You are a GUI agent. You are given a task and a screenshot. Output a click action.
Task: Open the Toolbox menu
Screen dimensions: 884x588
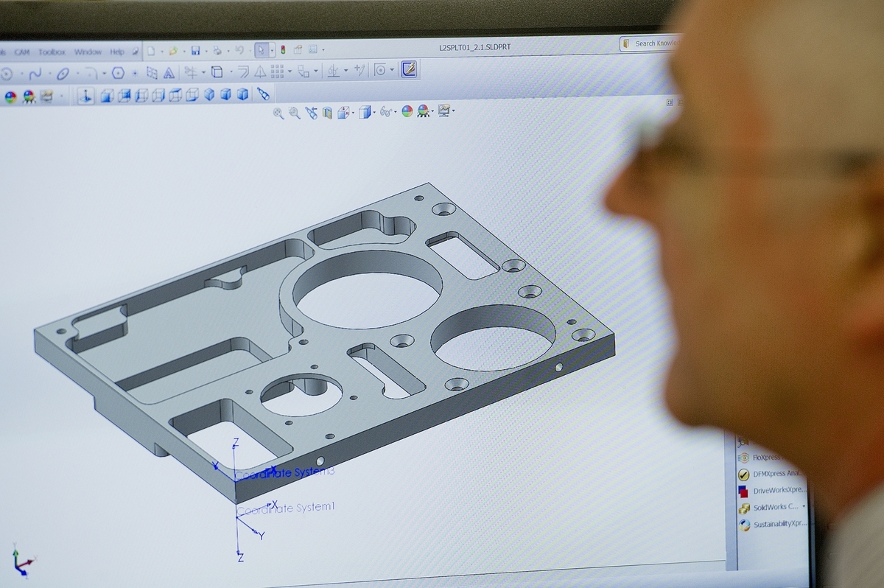(52, 52)
